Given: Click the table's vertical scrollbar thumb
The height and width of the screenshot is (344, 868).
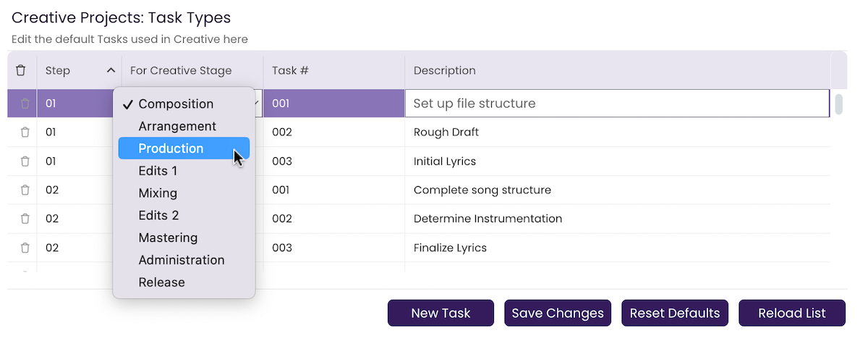Looking at the screenshot, I should pos(839,104).
